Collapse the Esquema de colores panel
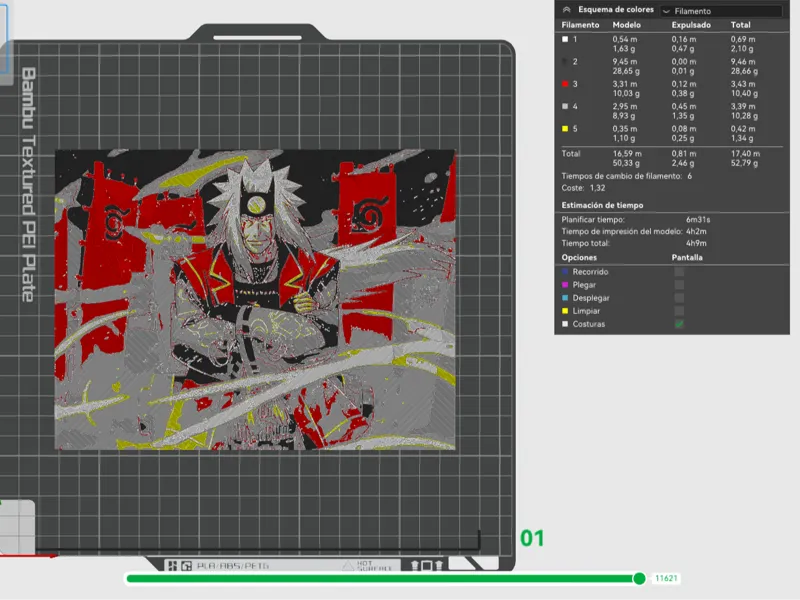 coord(566,10)
